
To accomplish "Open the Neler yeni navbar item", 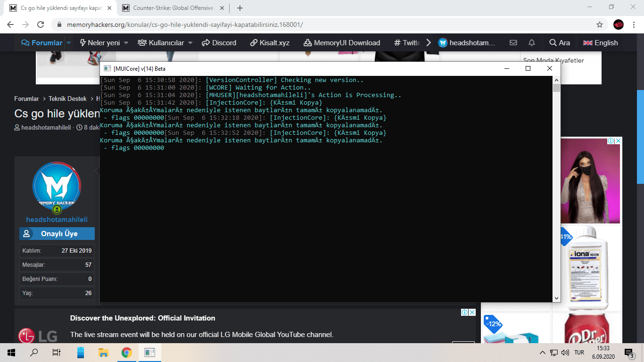I will (99, 43).
